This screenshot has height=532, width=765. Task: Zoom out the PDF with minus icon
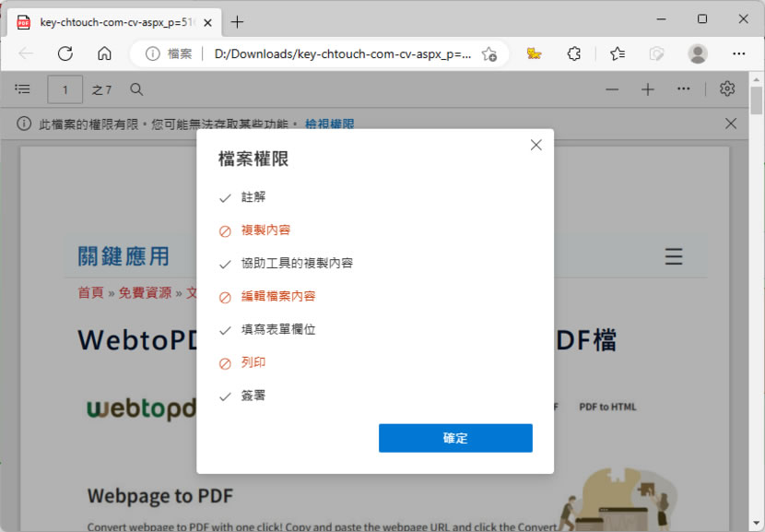click(x=612, y=89)
